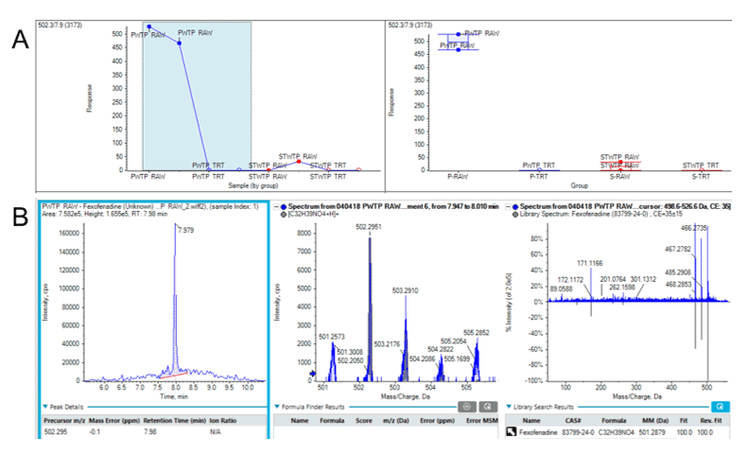Viewport: 750px width, 455px height.
Task: Collapse the Peak Details section
Action: 46,407
